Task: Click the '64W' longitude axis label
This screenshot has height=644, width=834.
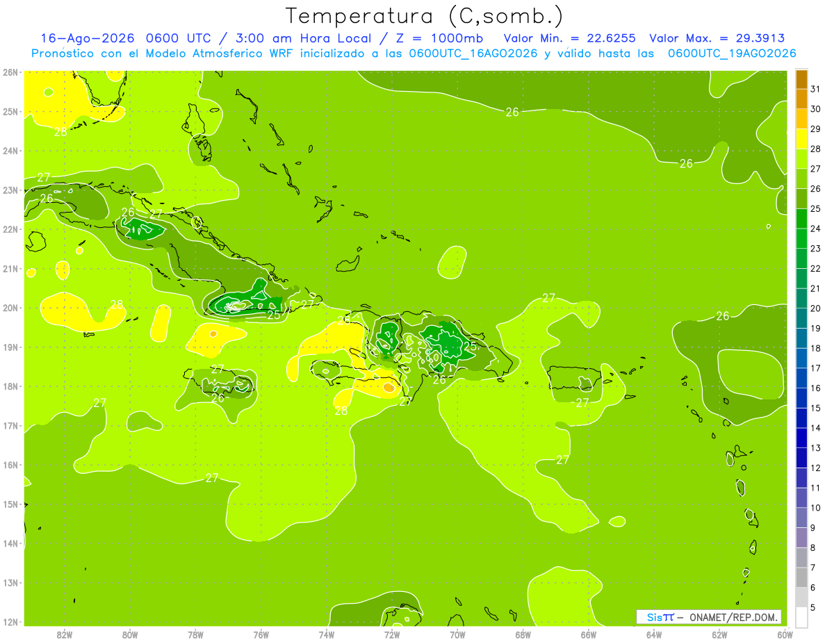Action: coord(654,634)
